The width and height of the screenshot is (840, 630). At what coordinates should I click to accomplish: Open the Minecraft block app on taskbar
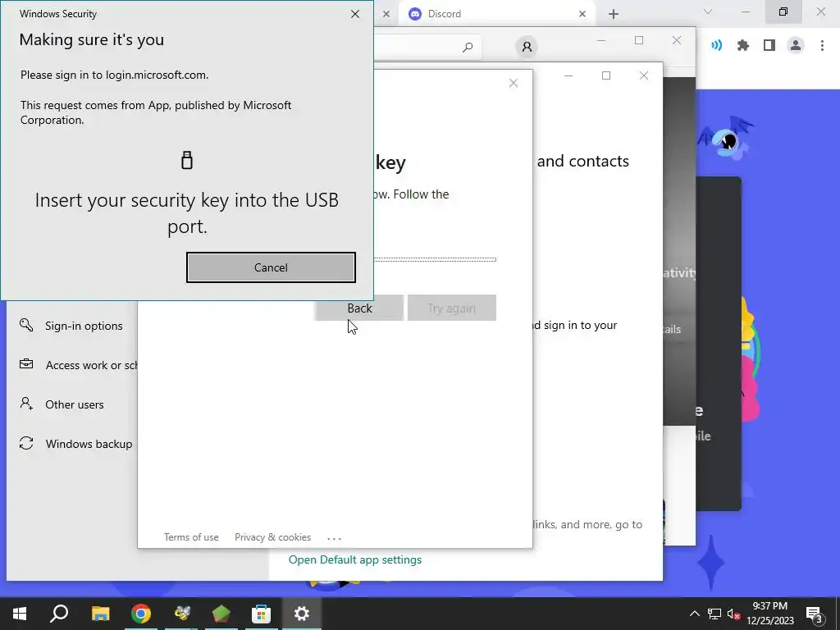click(x=221, y=614)
